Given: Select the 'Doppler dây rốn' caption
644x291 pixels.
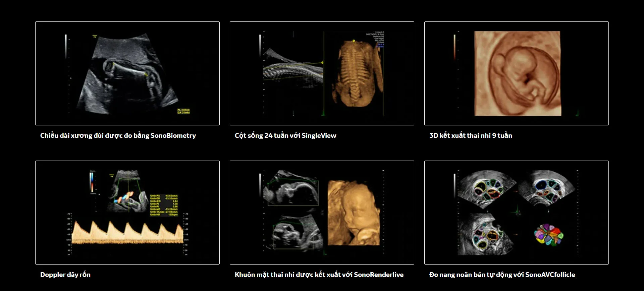Looking at the screenshot, I should 65,275.
